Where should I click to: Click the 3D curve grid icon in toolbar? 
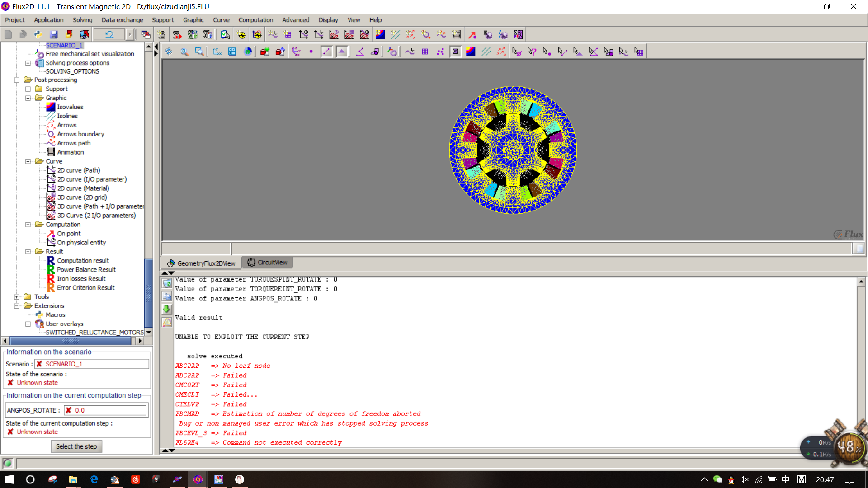[349, 34]
